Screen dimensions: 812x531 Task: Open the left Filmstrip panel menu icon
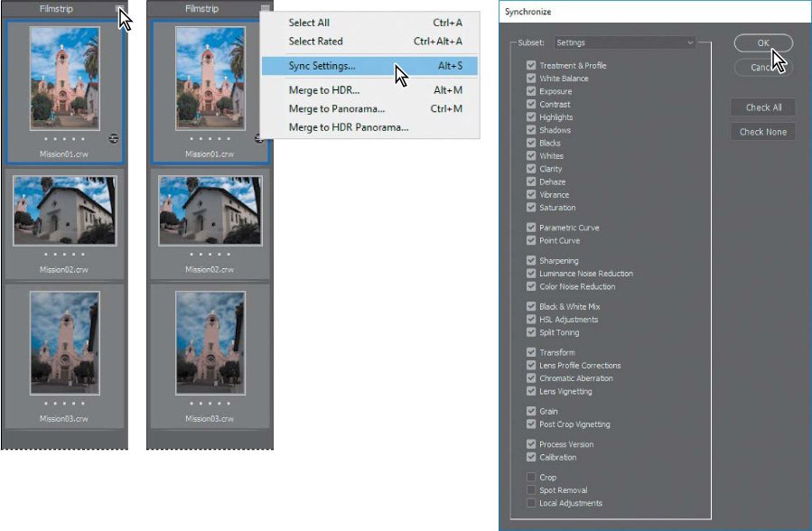click(119, 8)
